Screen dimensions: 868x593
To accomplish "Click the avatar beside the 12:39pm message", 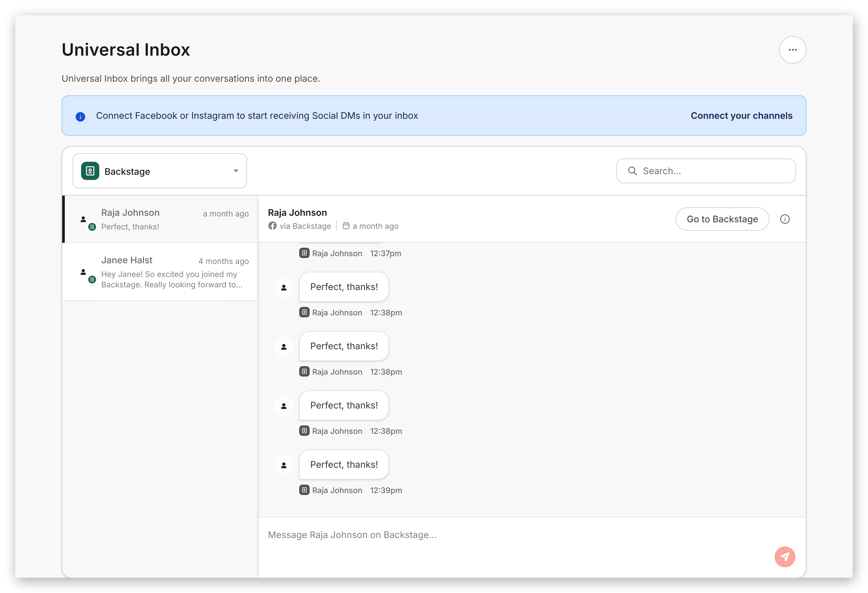I will coord(284,465).
